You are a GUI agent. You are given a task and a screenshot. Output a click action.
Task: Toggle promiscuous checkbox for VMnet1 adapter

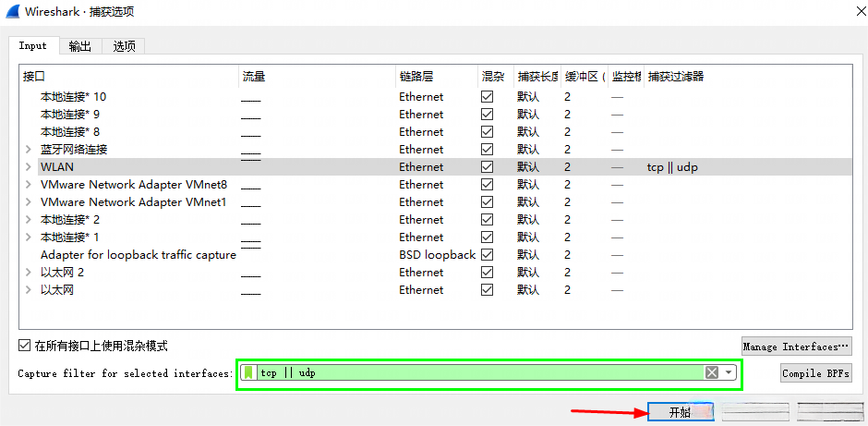tap(488, 202)
